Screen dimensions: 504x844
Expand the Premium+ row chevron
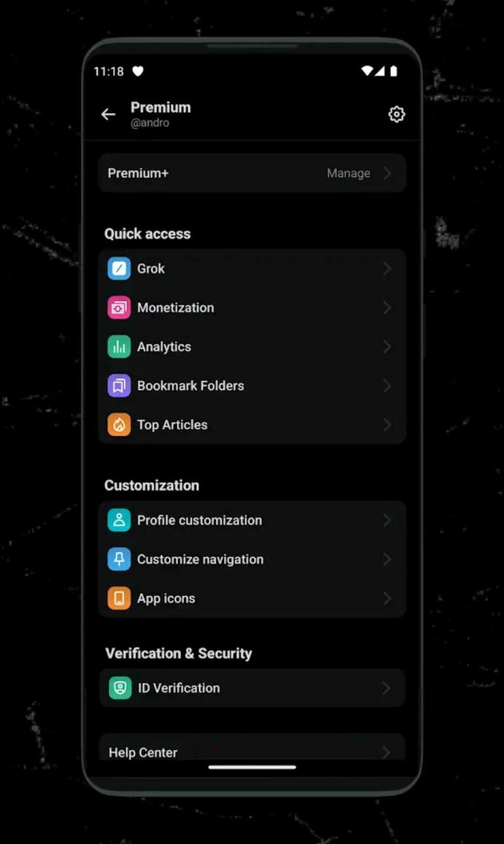386,173
